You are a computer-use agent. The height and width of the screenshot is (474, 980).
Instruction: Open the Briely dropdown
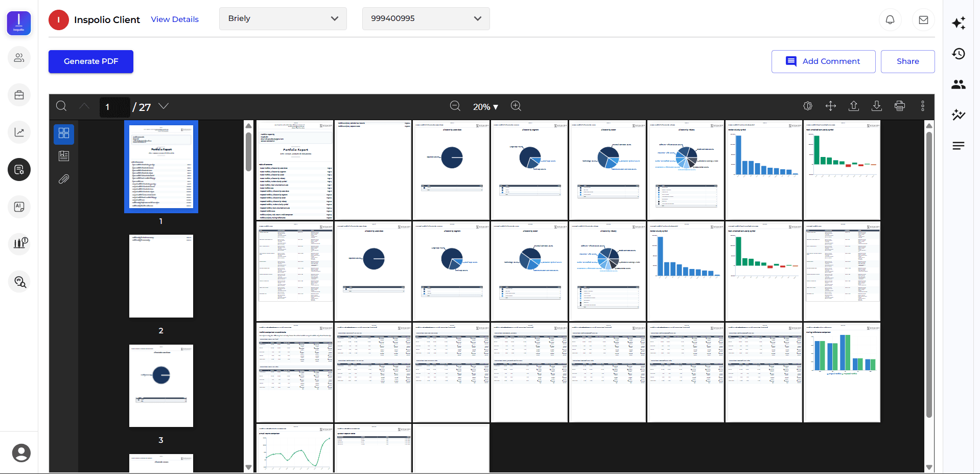(283, 18)
